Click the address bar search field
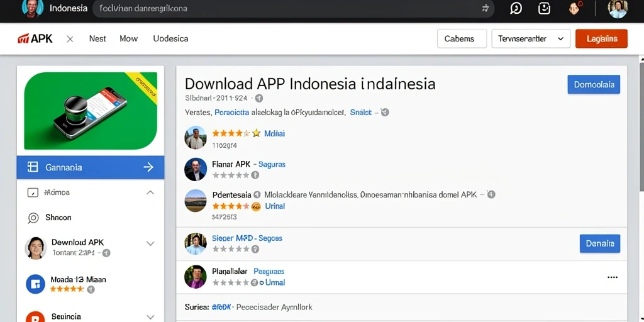Image resolution: width=644 pixels, height=322 pixels. click(x=293, y=8)
